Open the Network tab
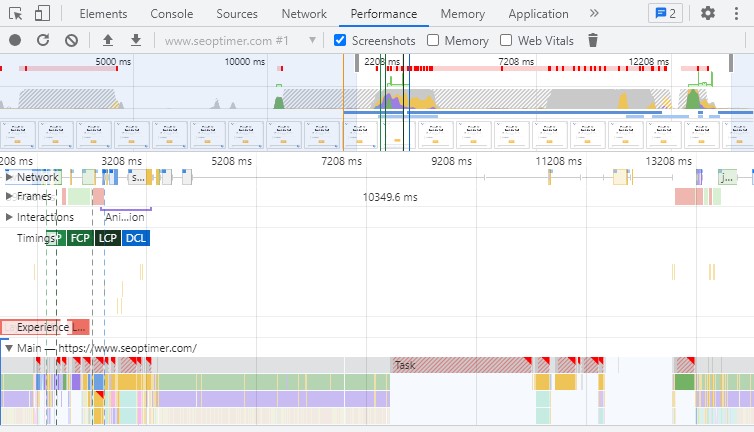The height and width of the screenshot is (432, 754). 304,14
